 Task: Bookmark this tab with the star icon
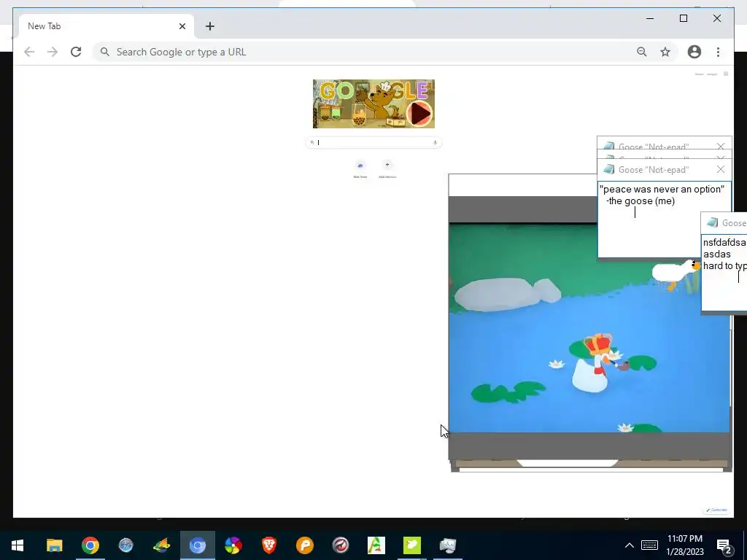tap(665, 52)
